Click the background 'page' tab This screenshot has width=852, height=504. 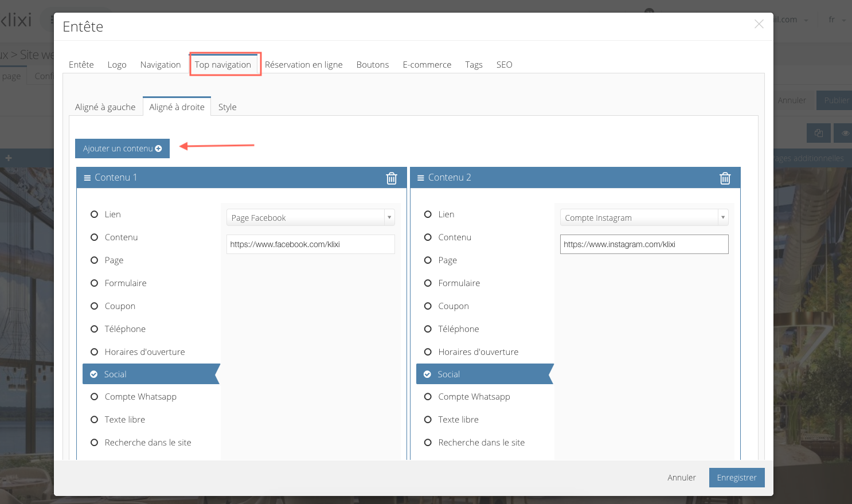point(11,76)
